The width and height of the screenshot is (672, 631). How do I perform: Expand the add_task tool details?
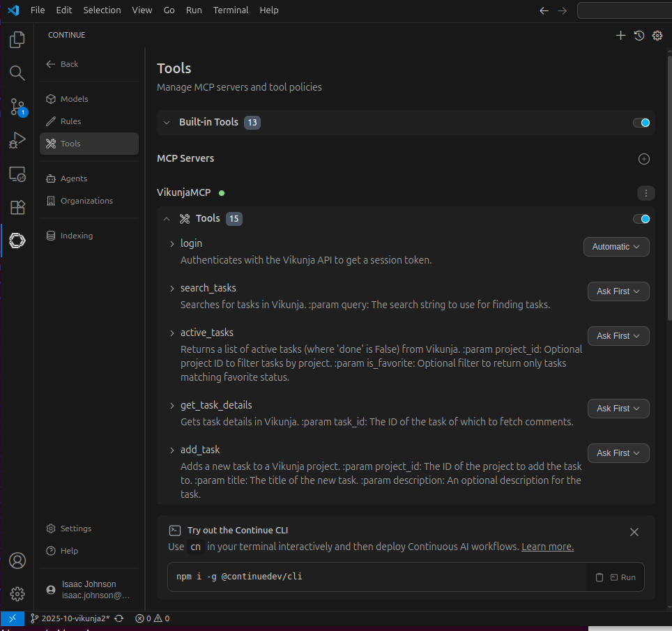(172, 450)
